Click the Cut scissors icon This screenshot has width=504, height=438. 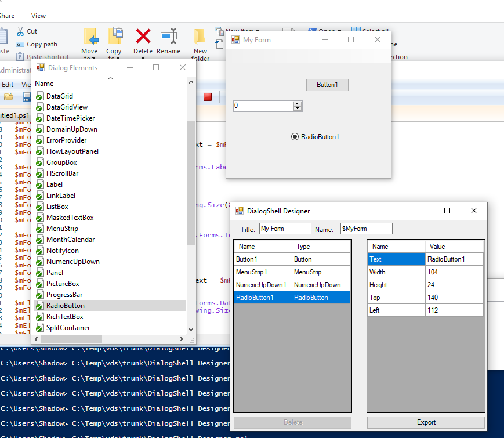coord(20,31)
